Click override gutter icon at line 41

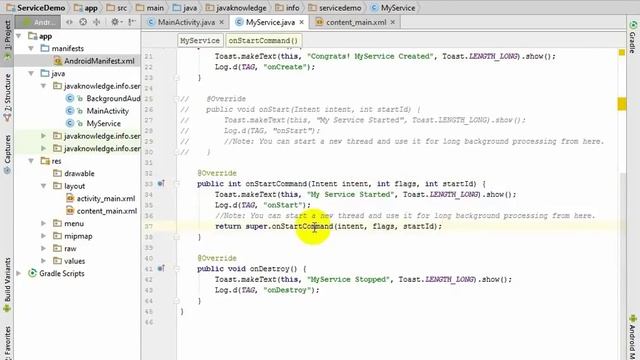[161, 269]
